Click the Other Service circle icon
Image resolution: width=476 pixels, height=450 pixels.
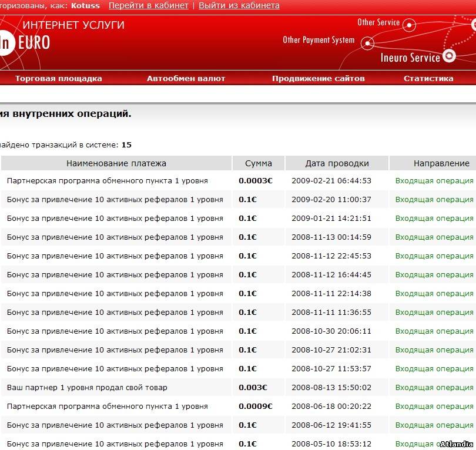(x=410, y=25)
